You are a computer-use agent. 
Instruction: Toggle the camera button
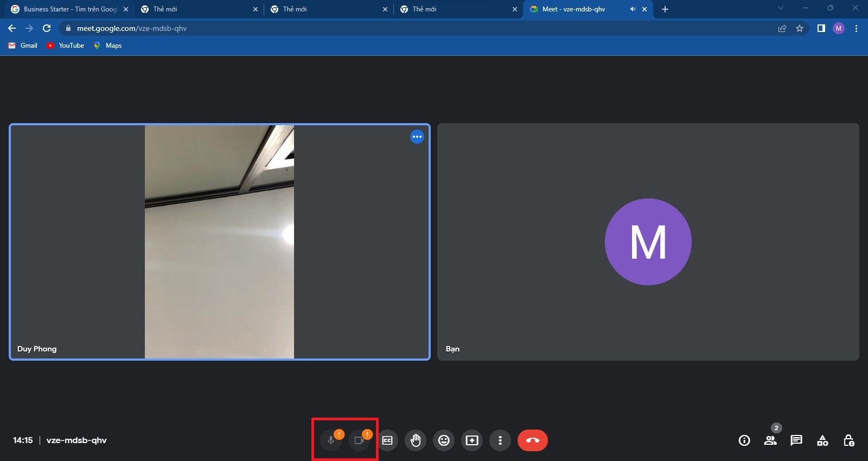point(359,440)
